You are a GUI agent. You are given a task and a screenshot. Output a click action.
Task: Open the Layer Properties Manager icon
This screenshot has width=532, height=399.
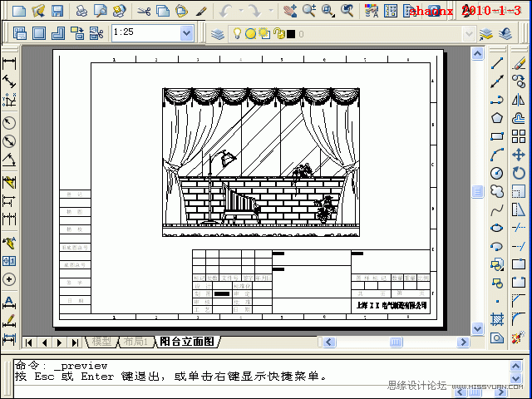[217, 34]
